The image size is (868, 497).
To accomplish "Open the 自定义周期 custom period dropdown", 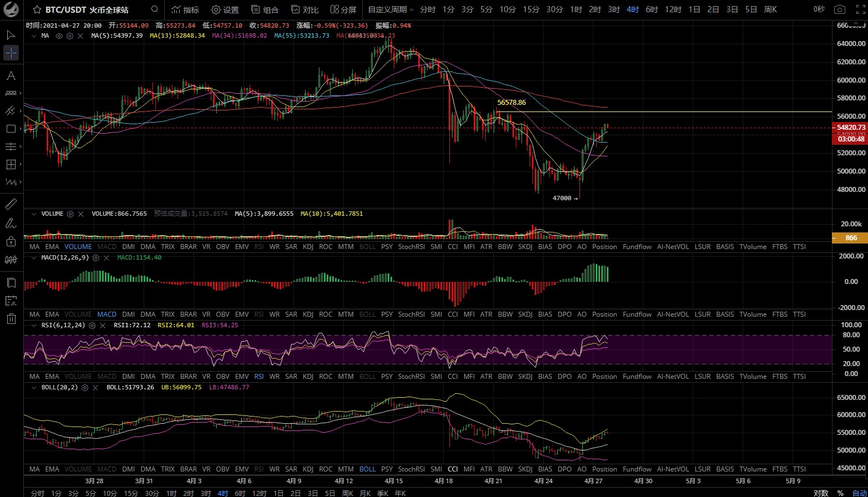I will (391, 9).
